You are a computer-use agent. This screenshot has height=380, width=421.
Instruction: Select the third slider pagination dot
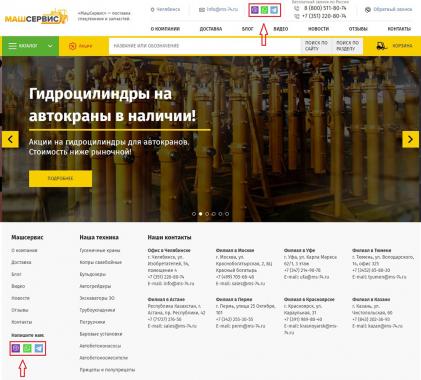click(207, 214)
